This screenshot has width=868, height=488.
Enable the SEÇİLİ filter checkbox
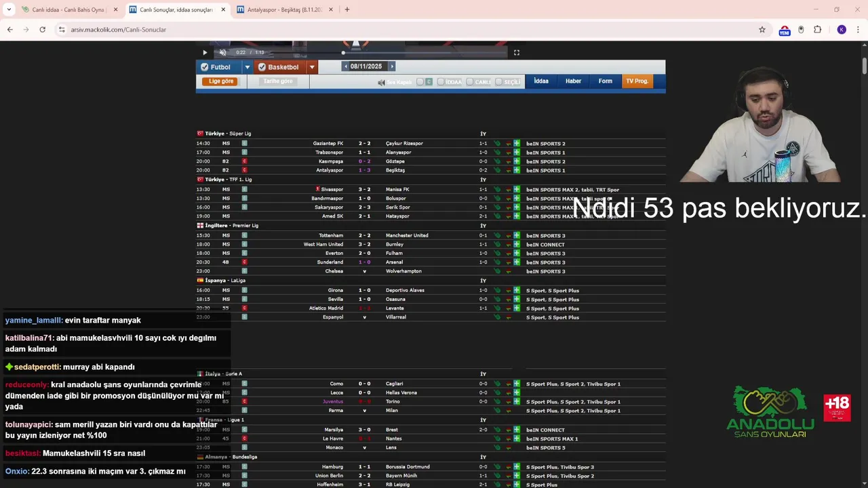pyautogui.click(x=499, y=82)
